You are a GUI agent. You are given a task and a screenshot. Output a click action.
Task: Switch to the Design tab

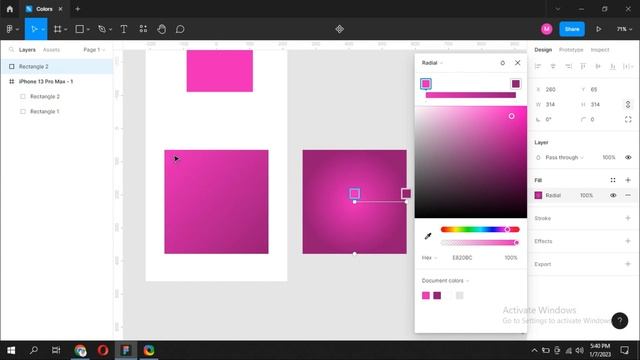(543, 49)
